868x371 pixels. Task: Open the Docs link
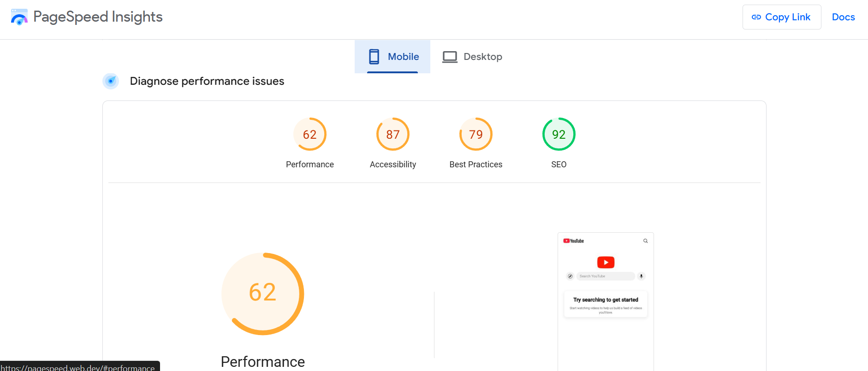coord(843,17)
